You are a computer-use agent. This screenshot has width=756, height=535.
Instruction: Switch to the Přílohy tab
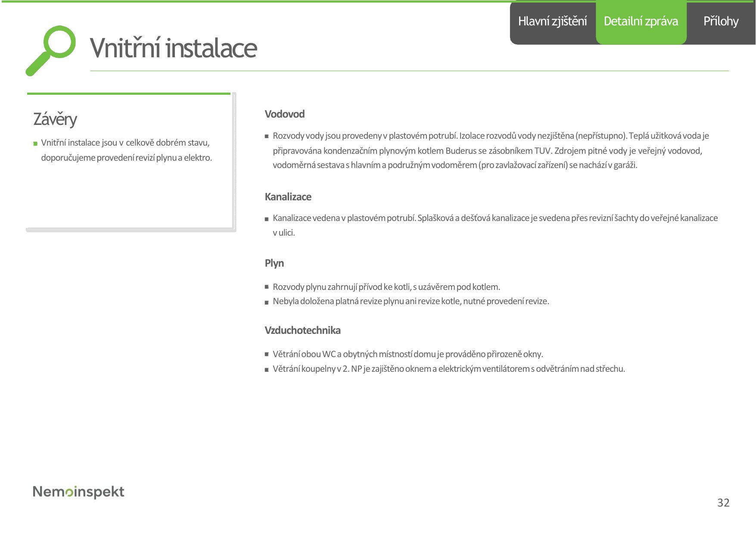(x=721, y=22)
